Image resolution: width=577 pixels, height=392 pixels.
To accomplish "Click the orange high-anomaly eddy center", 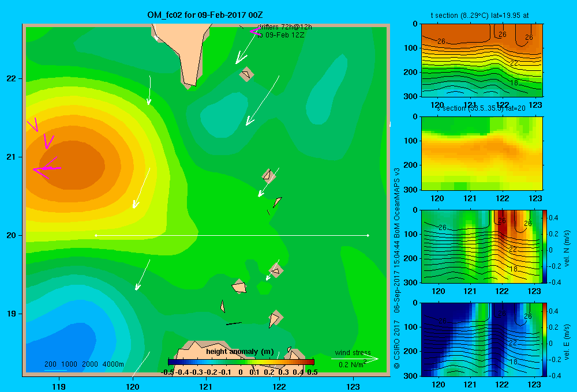I will (72, 165).
